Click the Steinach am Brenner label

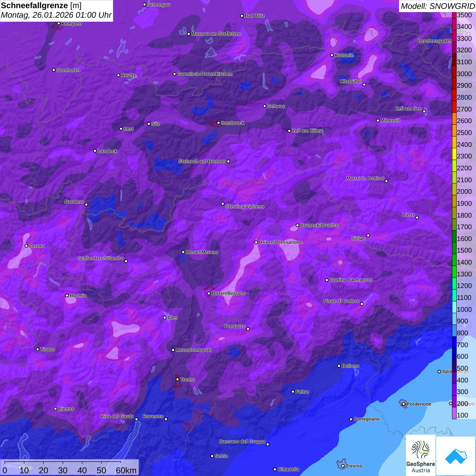[202, 161]
